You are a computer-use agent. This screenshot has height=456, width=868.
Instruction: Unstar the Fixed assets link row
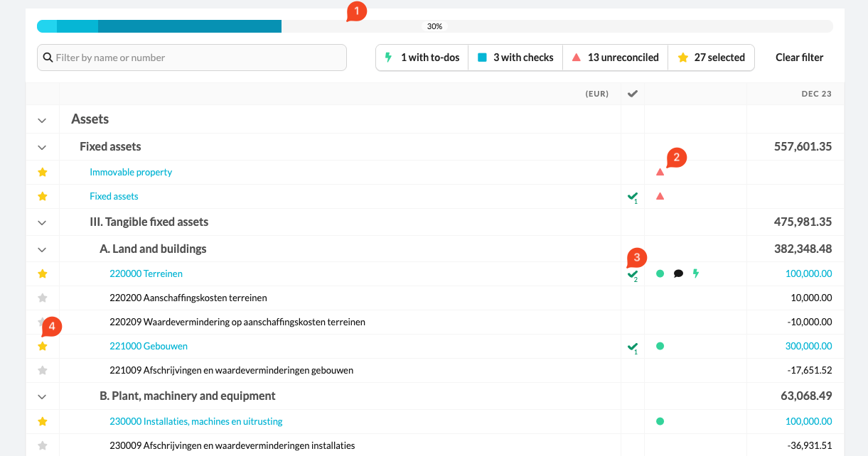(43, 196)
